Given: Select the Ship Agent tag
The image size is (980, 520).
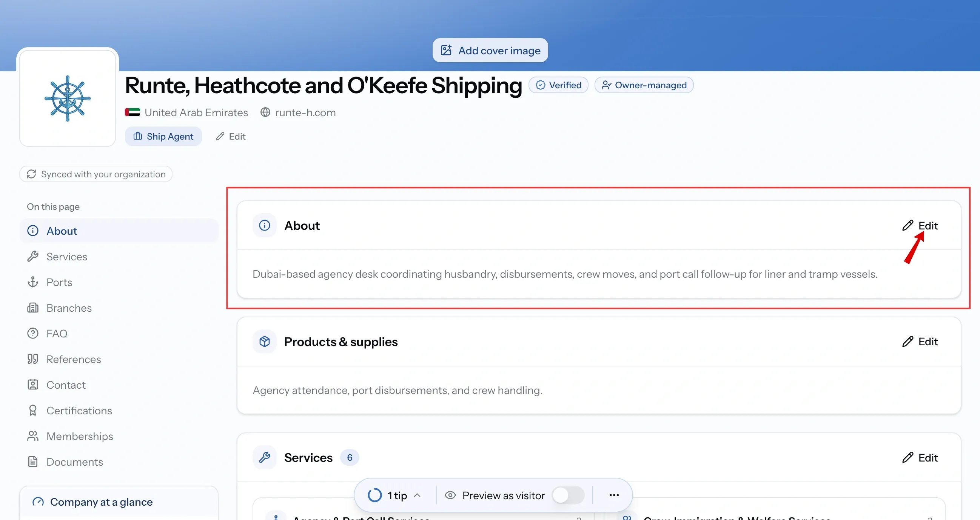Looking at the screenshot, I should click(x=163, y=136).
